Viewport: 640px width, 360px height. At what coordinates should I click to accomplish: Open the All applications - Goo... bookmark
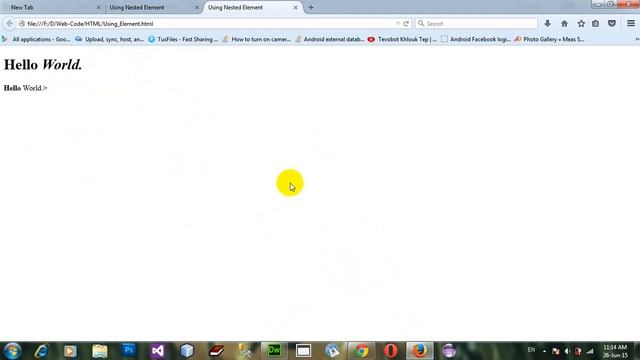(x=36, y=39)
